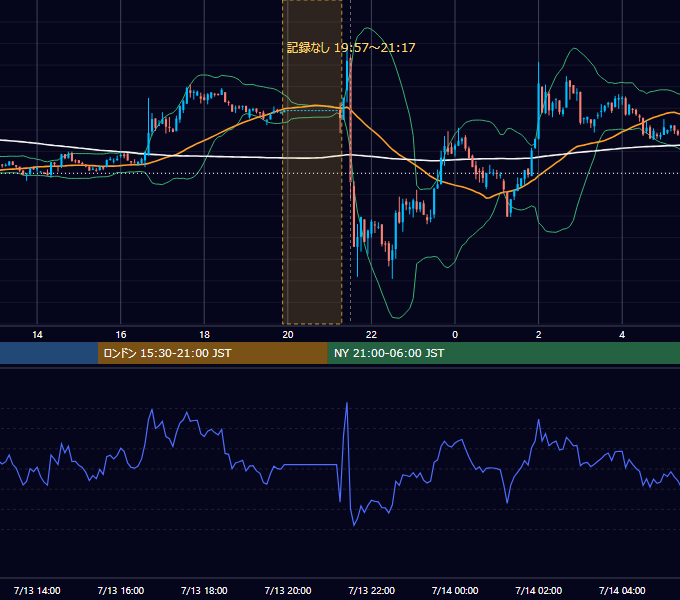Screen dimensions: 680x600
Task: Click the '記録なし 19:57~21:17' annotation label
Action: click(351, 48)
